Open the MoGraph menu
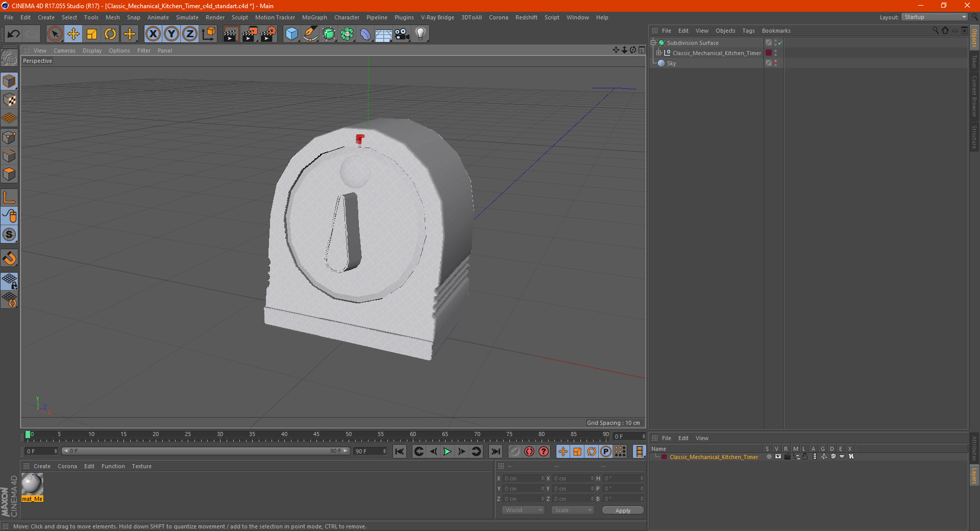The height and width of the screenshot is (531, 980). (x=314, y=17)
